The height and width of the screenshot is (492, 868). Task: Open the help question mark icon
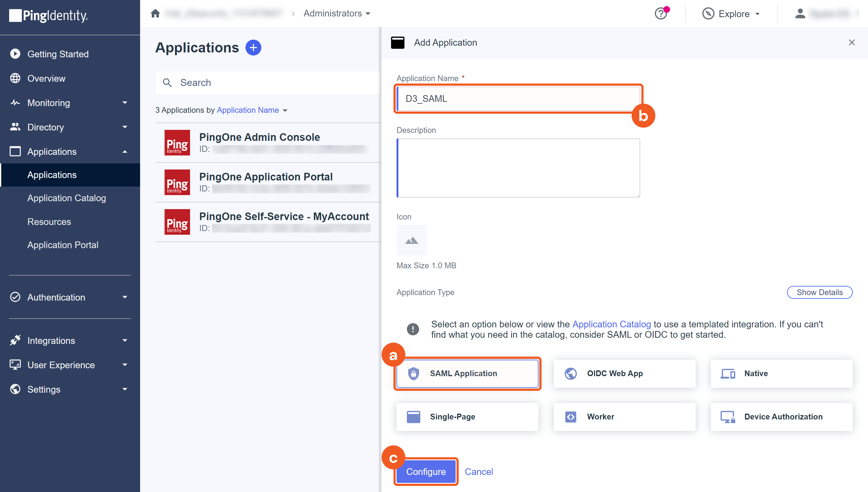point(661,14)
